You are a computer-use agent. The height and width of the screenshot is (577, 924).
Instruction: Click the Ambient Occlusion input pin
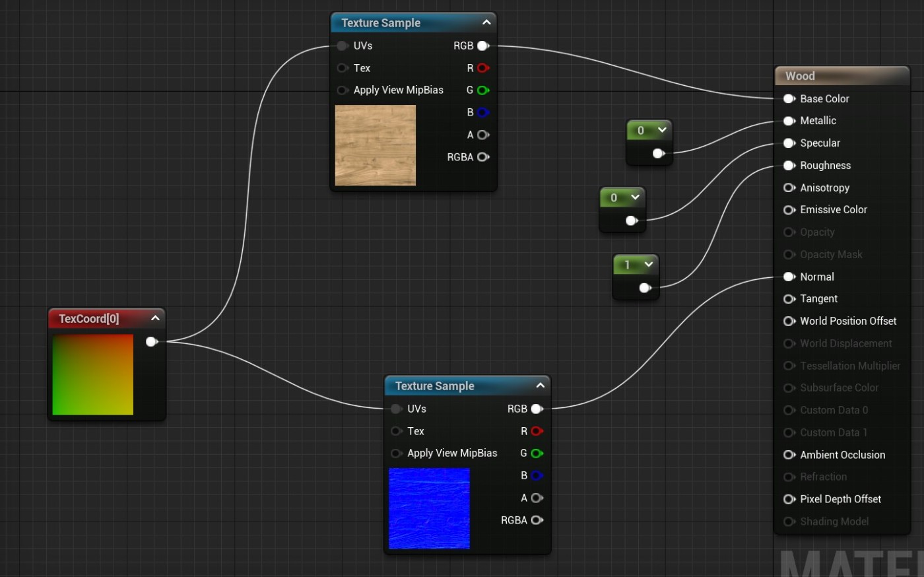click(x=789, y=455)
